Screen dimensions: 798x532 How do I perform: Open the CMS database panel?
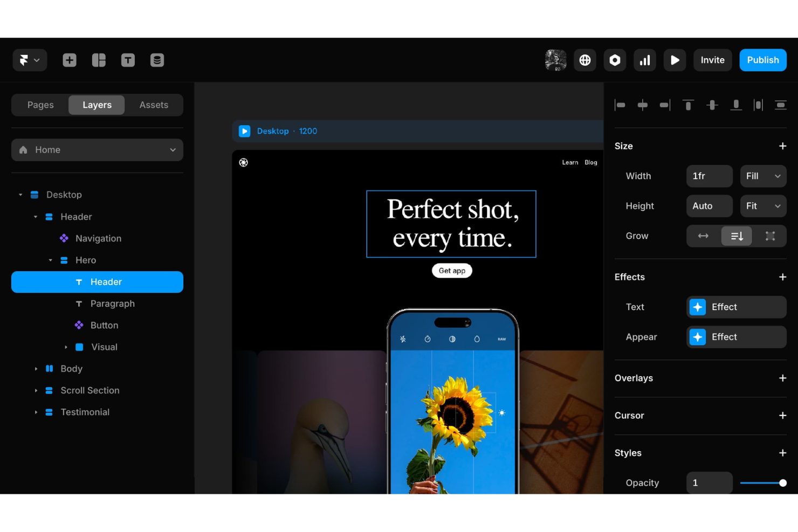tap(157, 60)
